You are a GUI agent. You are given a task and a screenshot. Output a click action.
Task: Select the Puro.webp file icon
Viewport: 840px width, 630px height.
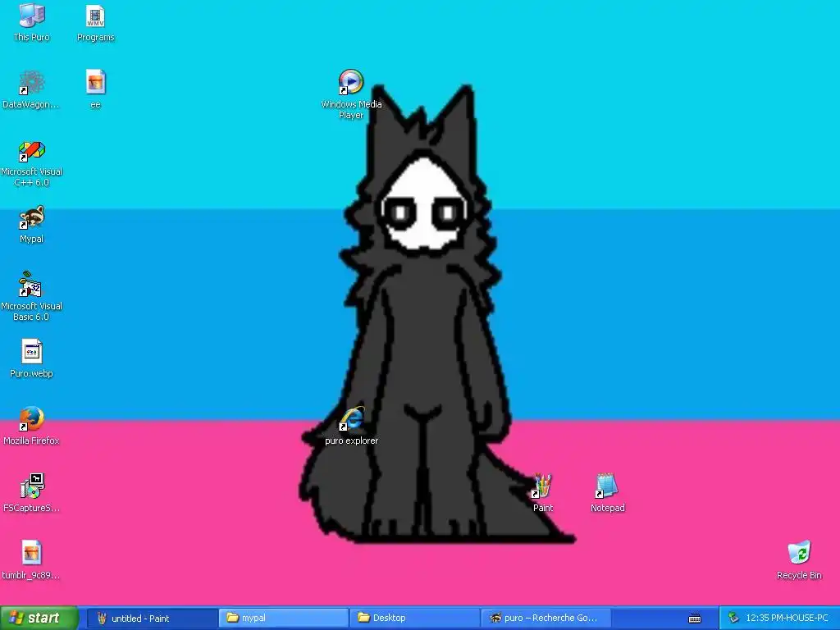point(32,358)
